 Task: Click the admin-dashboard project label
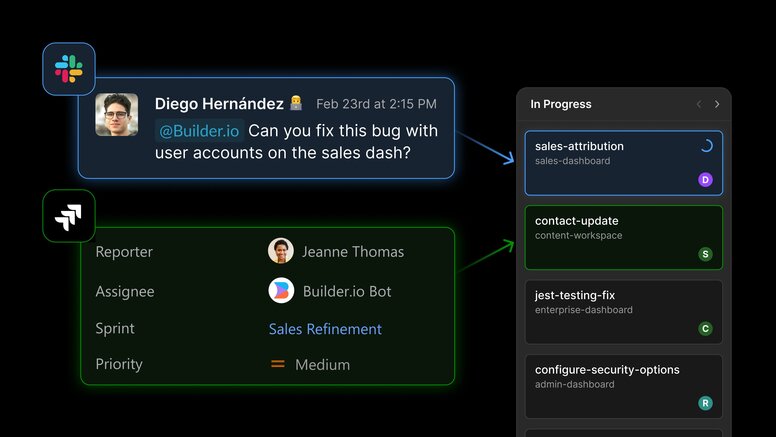[574, 384]
